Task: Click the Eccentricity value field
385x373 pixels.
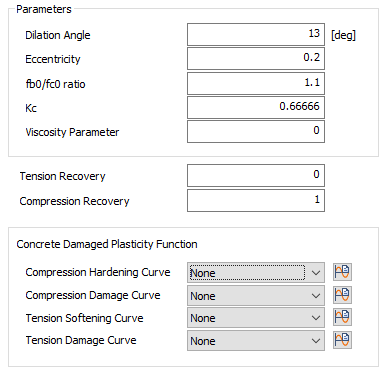Action: pos(256,59)
